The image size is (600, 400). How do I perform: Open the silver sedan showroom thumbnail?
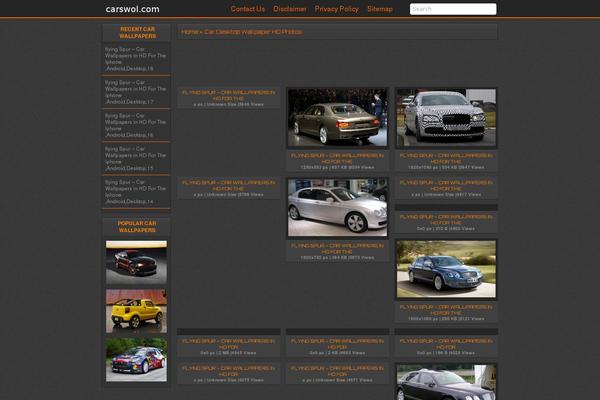tap(338, 207)
